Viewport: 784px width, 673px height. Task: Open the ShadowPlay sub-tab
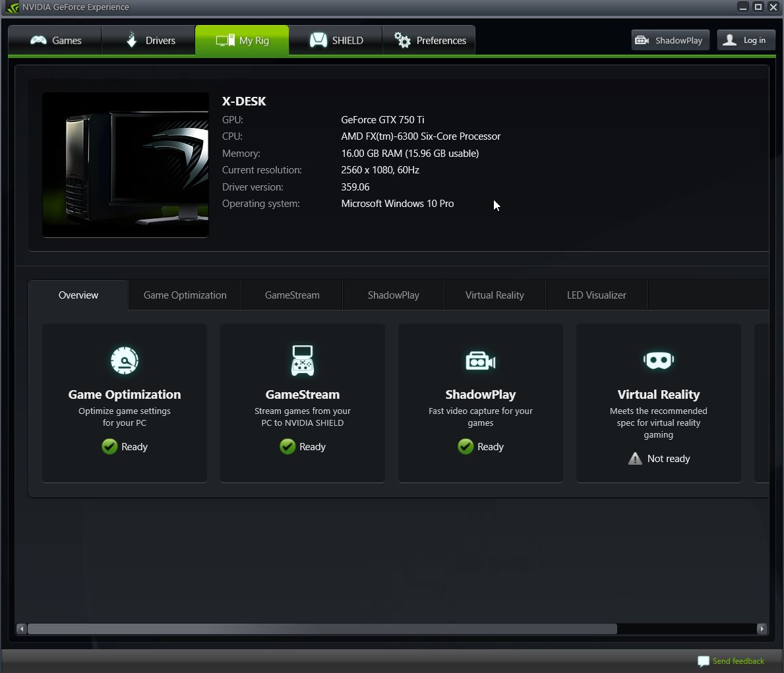tap(394, 295)
